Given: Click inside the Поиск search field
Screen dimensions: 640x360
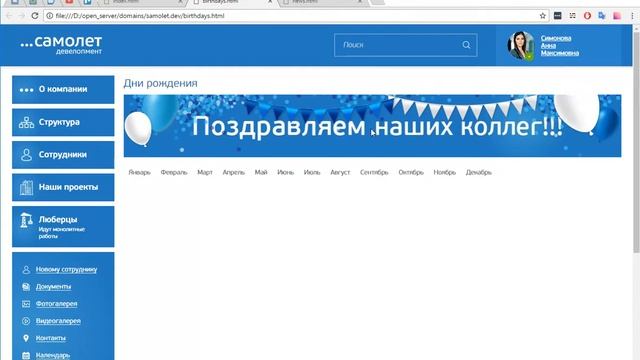Looking at the screenshot, I should point(405,45).
